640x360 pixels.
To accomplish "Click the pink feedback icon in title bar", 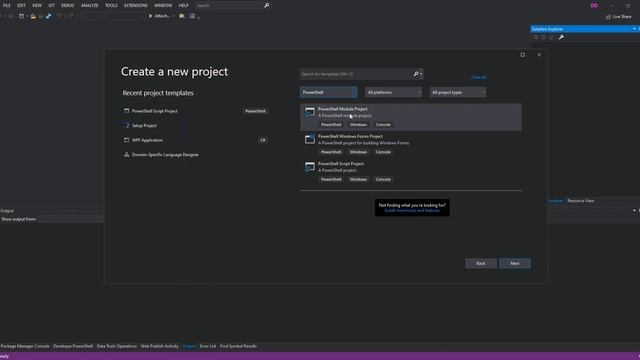I will 594,5.
